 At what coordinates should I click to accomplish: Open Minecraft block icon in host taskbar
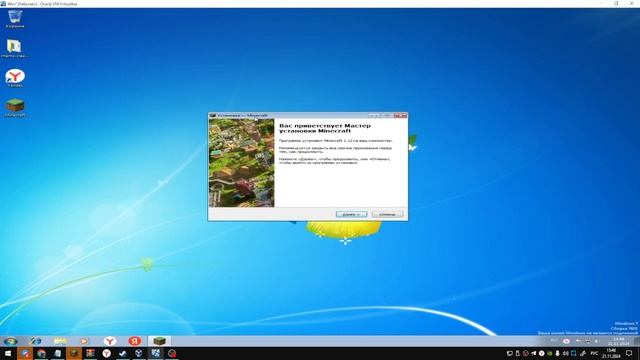tap(74, 353)
